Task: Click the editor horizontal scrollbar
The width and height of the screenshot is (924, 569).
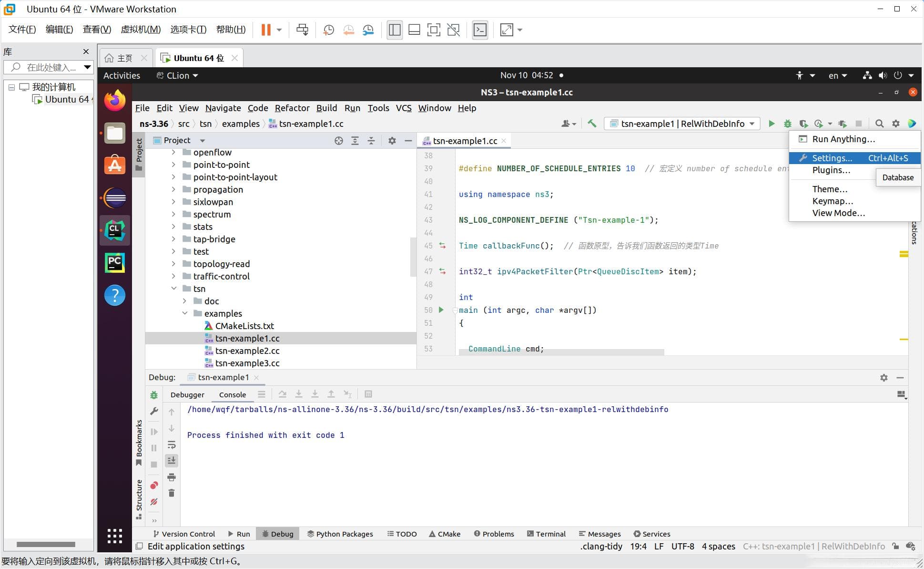Action: coord(561,352)
